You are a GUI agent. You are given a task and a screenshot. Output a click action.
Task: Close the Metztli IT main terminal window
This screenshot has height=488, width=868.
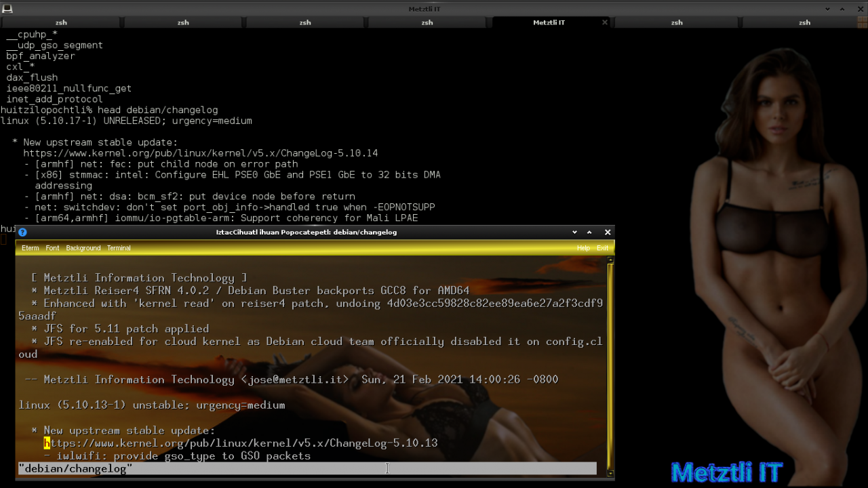(x=860, y=9)
